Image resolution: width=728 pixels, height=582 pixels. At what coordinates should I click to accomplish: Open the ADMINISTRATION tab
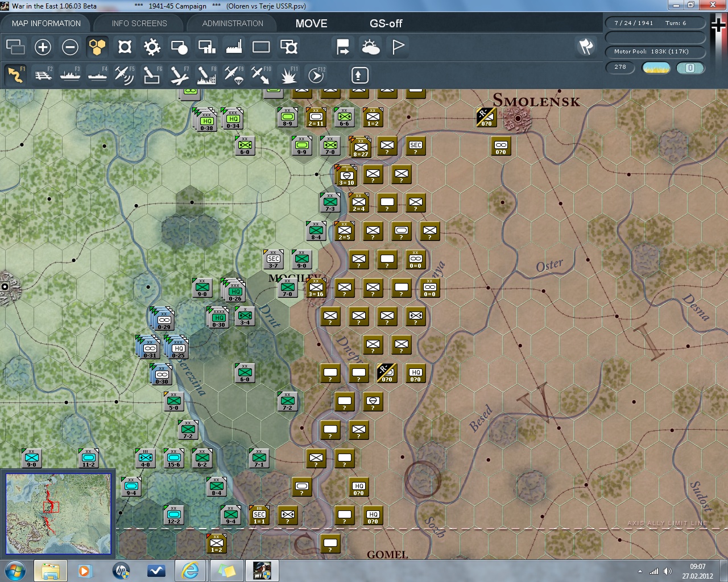point(233,23)
